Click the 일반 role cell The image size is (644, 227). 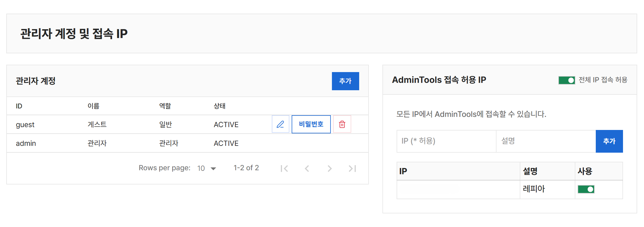click(x=166, y=124)
